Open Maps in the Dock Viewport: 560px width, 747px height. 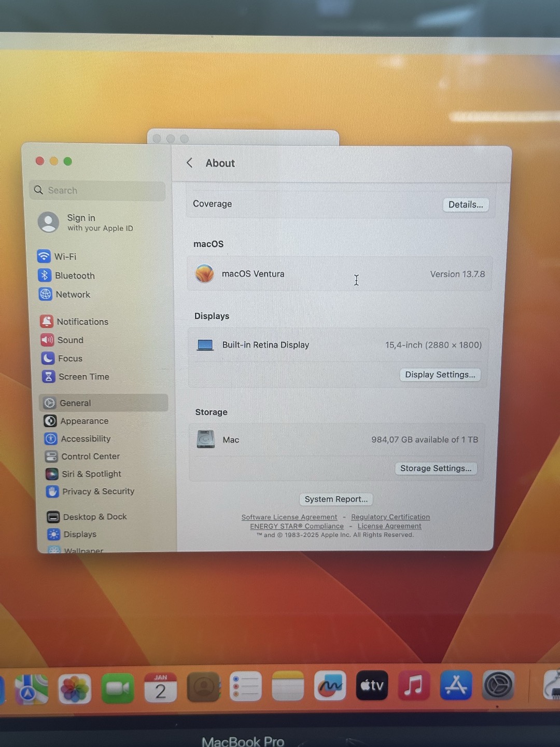[x=31, y=689]
